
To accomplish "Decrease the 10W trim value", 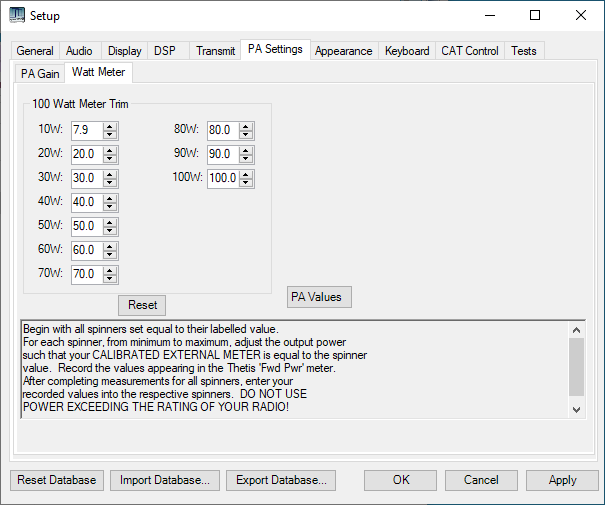I will (x=110, y=135).
